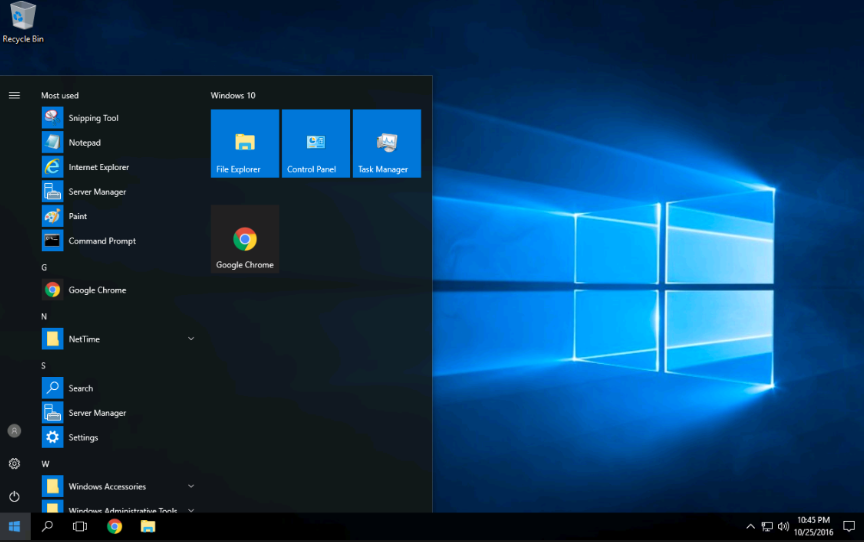Open the NetTime folder entry
This screenshot has height=542, width=864.
pos(118,339)
